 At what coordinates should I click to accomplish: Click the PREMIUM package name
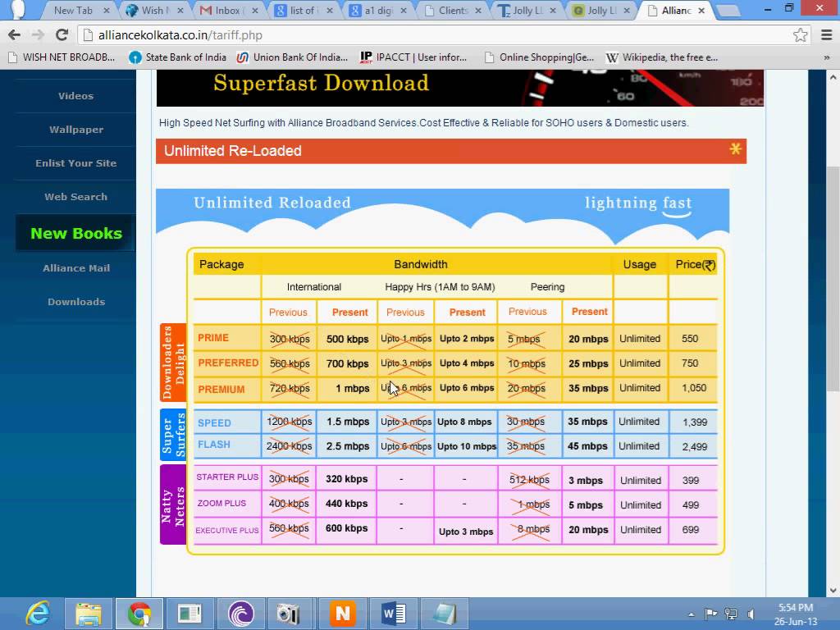click(221, 390)
